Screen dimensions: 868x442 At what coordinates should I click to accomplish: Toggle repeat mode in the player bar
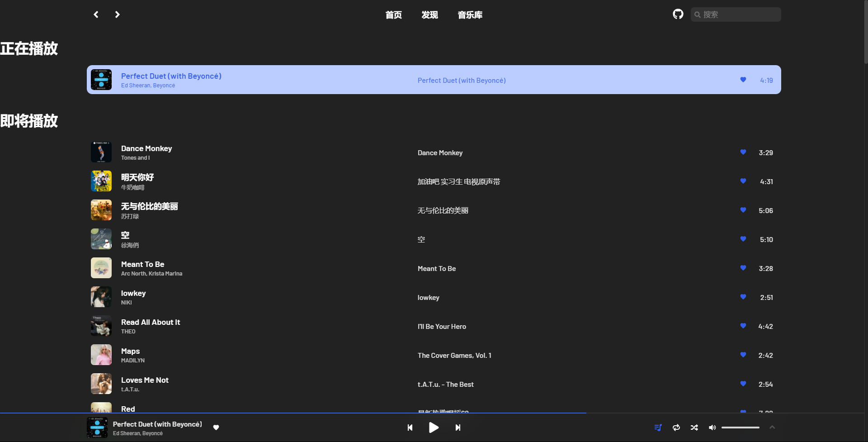click(x=676, y=428)
